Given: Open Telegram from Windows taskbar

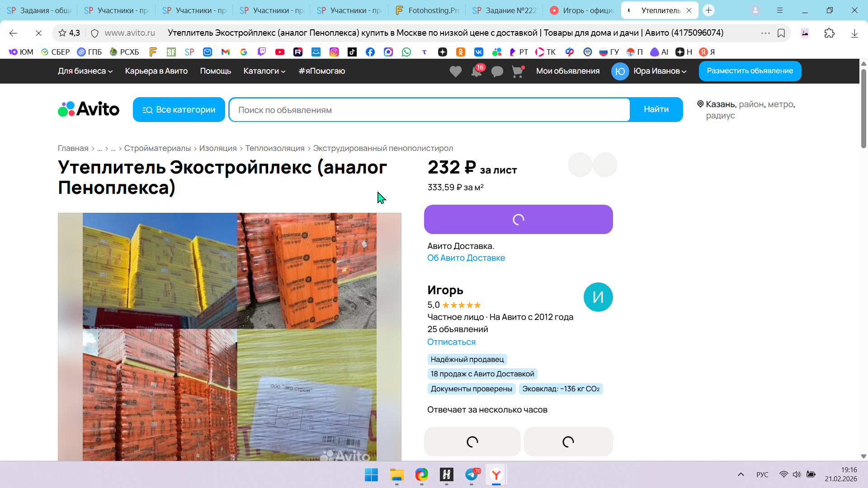Looking at the screenshot, I should click(x=472, y=474).
